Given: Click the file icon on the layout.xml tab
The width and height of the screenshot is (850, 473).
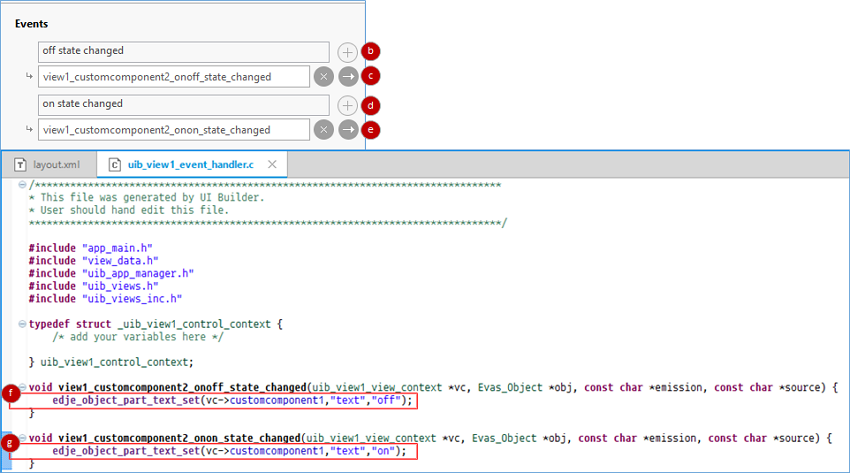Looking at the screenshot, I should pos(20,164).
